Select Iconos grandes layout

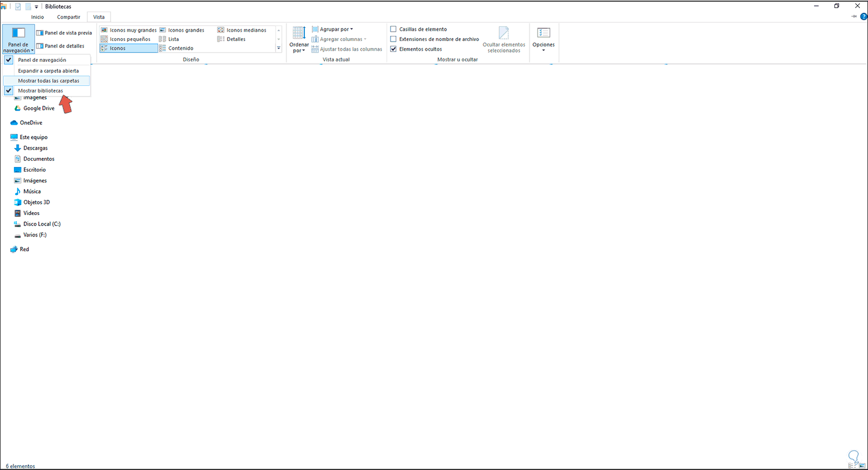tap(182, 30)
